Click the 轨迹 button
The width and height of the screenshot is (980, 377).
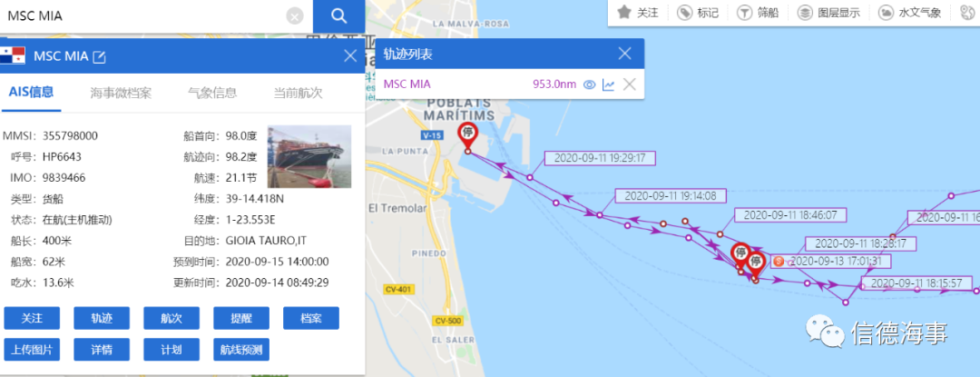pos(102,318)
